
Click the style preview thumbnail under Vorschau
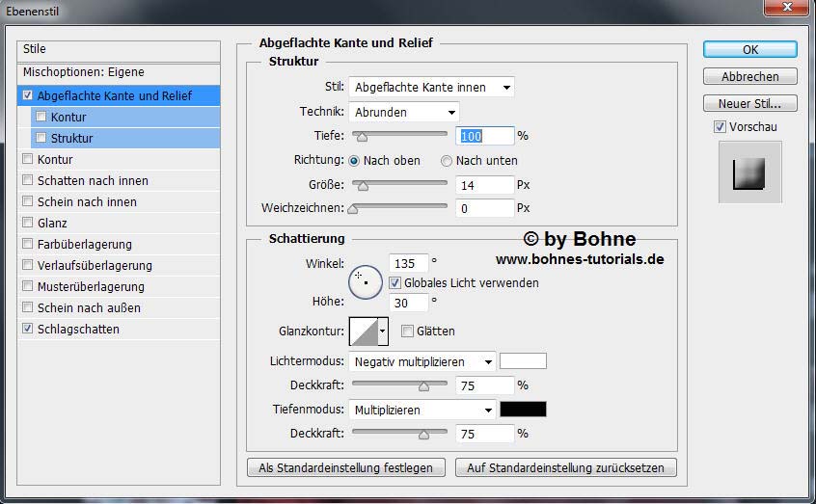749,172
